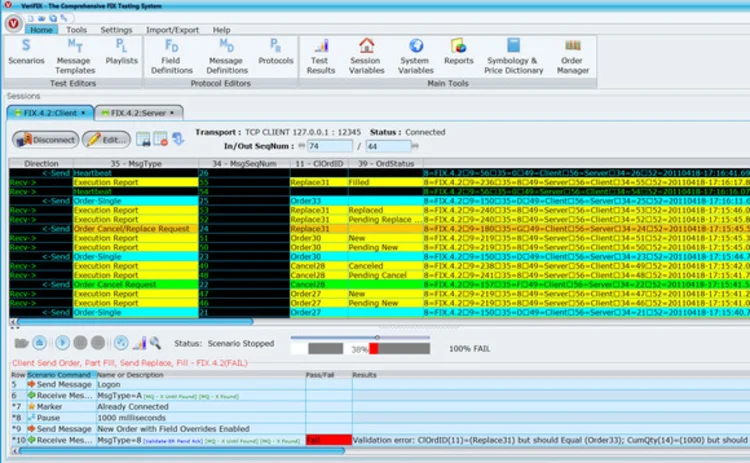Open the Help ribbon tab

tap(221, 30)
